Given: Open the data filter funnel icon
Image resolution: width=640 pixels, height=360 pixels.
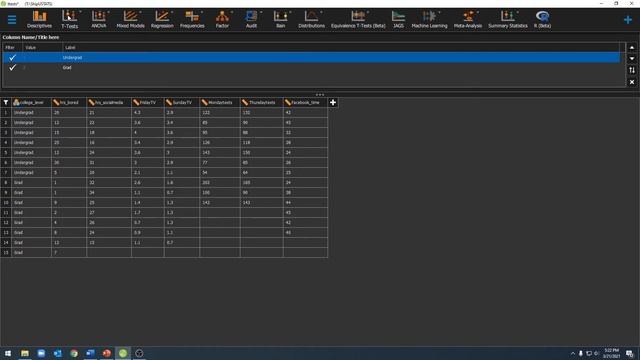Looking at the screenshot, I should point(6,102).
